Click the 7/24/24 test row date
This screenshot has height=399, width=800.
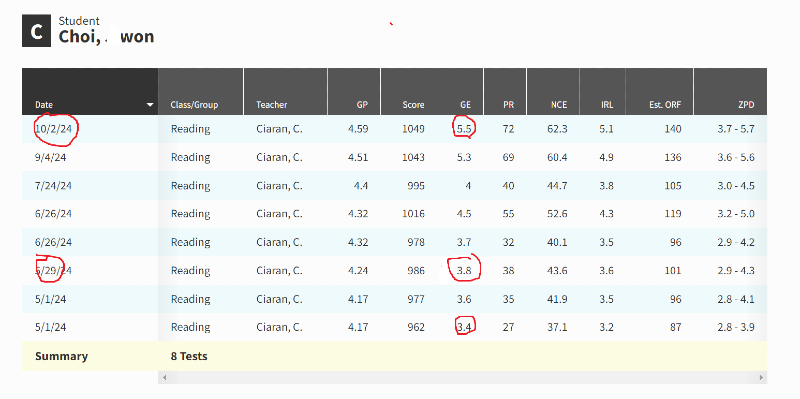(53, 186)
